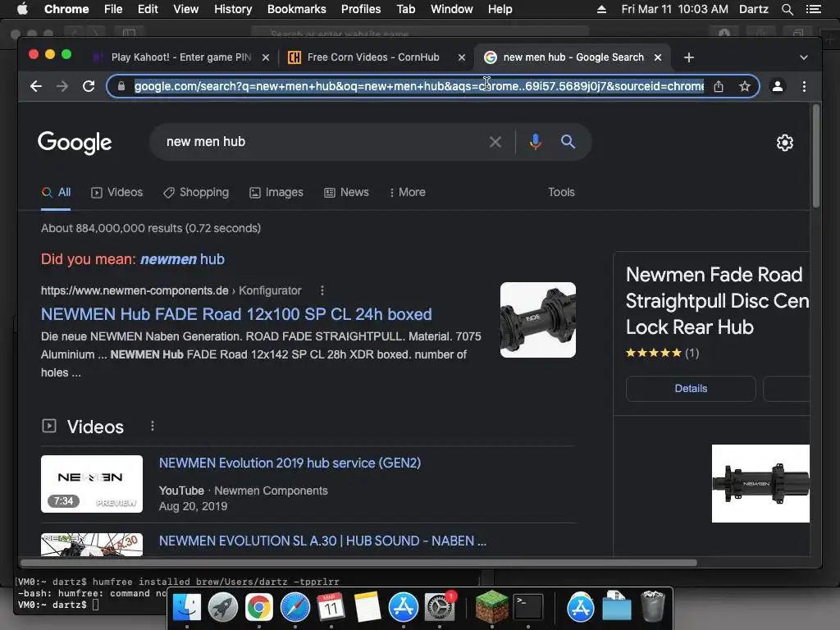Open the Apple menu

point(22,9)
